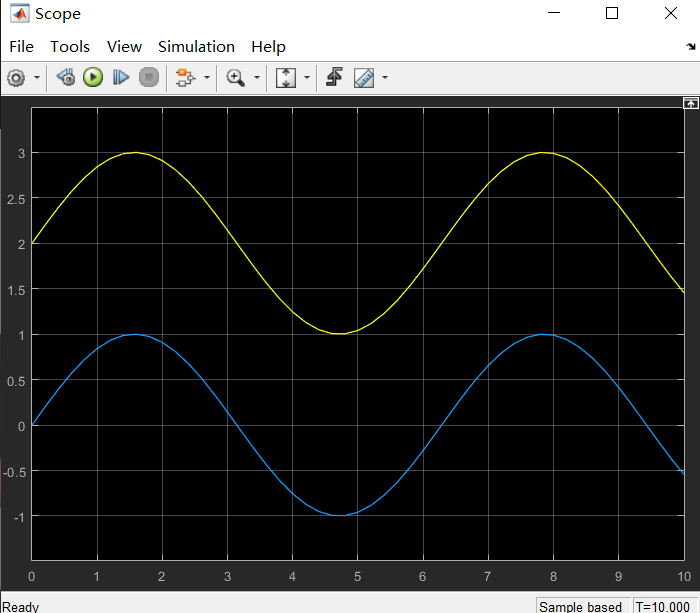700x613 pixels.
Task: Click the maximize axes icon above plot
Action: click(x=691, y=104)
